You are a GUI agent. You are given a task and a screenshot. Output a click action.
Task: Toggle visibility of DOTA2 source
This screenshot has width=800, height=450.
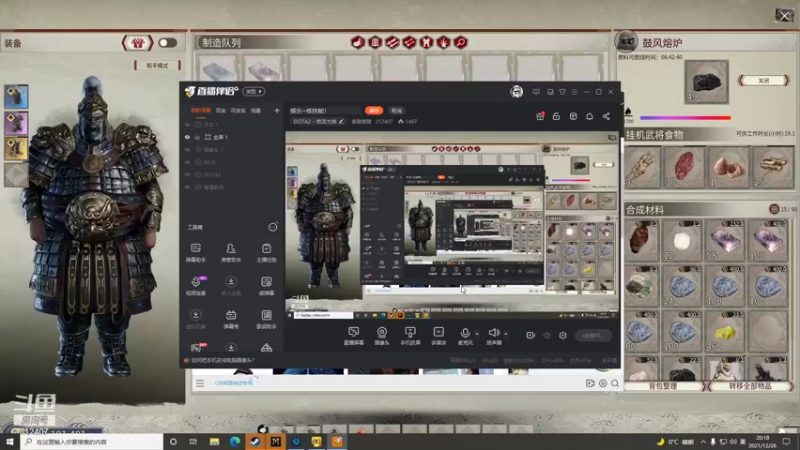tap(187, 174)
